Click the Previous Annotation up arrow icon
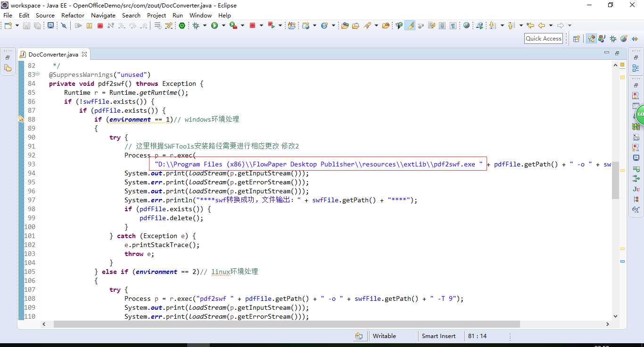 (x=511, y=25)
